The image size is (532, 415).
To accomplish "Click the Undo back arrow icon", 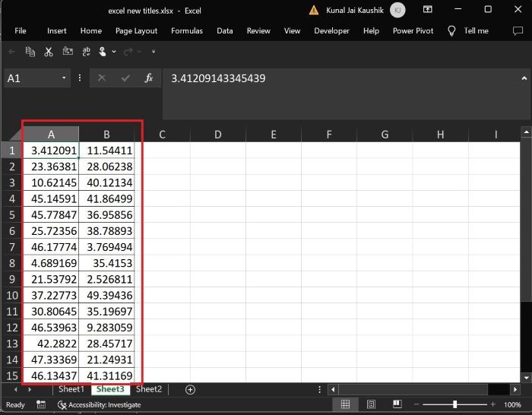I will click(x=12, y=52).
